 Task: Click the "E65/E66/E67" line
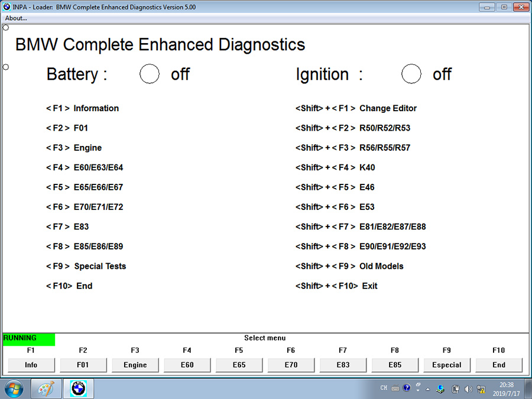[x=85, y=187]
